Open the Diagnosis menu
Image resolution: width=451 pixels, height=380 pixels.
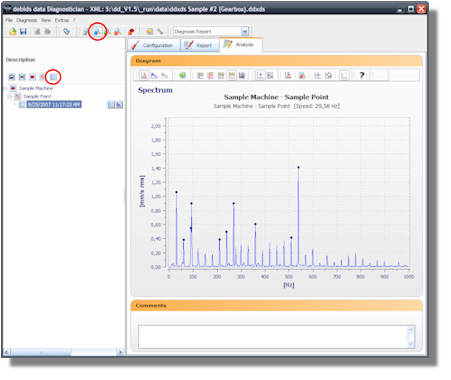[27, 20]
